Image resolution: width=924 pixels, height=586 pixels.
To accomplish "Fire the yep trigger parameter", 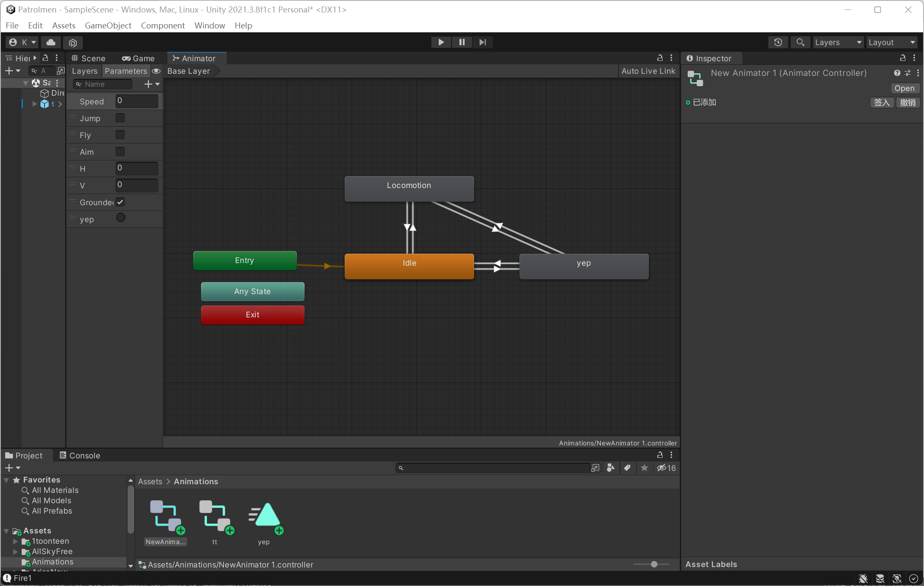I will [x=121, y=218].
